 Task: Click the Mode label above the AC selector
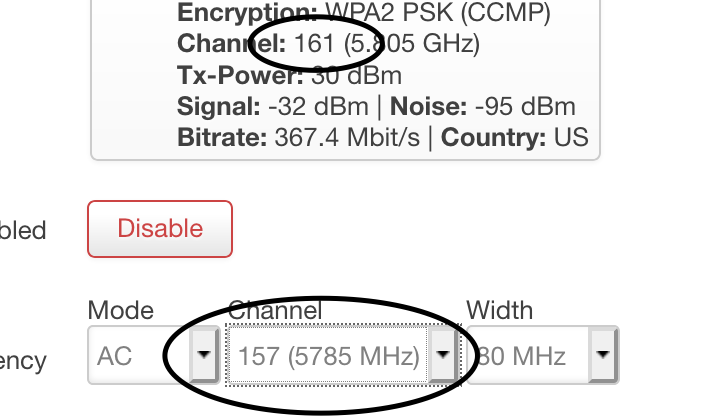pyautogui.click(x=121, y=310)
